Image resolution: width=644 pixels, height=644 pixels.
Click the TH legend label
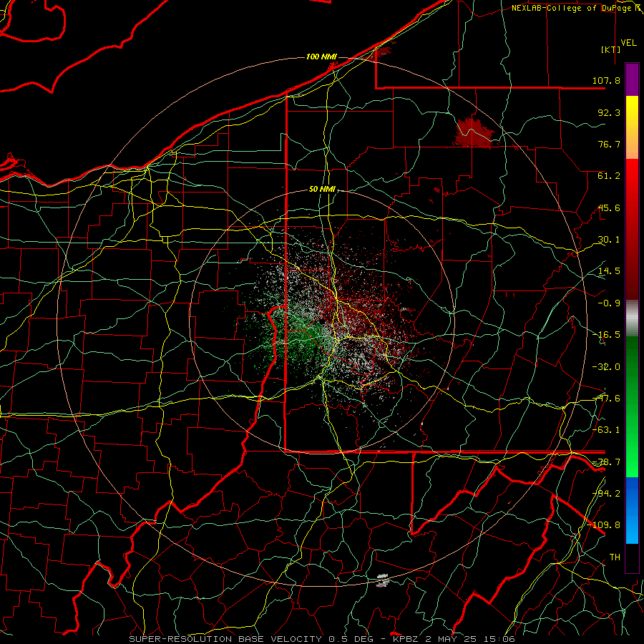[x=615, y=557]
